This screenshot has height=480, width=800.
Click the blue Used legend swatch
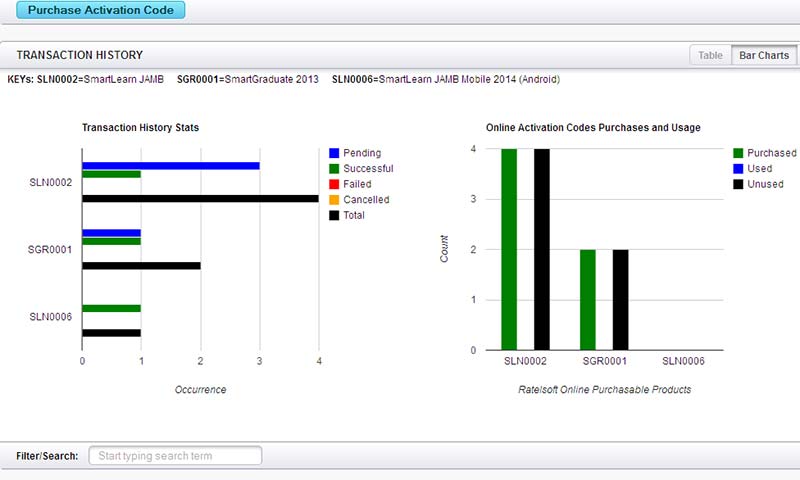(x=739, y=169)
